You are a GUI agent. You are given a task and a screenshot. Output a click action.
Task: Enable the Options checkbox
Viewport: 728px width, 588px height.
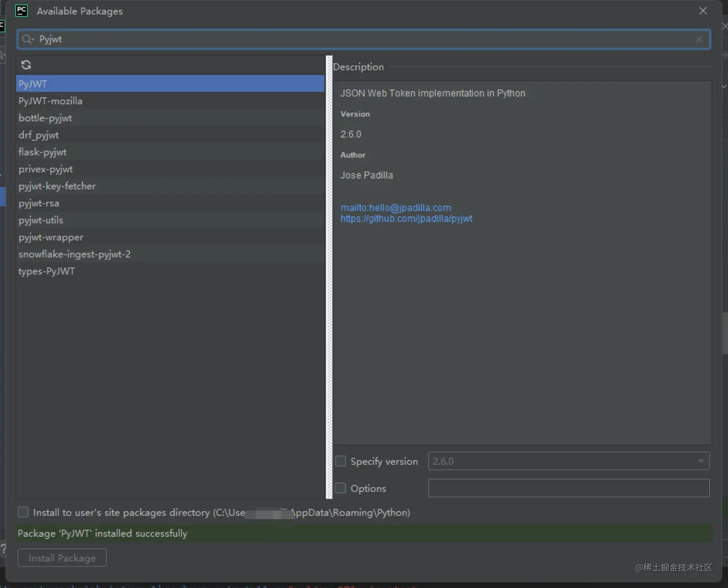[340, 488]
